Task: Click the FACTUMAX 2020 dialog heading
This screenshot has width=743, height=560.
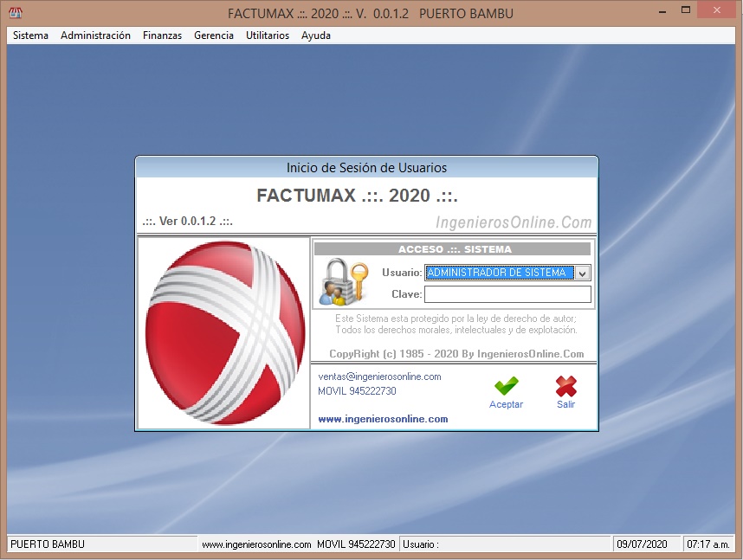Action: (358, 196)
